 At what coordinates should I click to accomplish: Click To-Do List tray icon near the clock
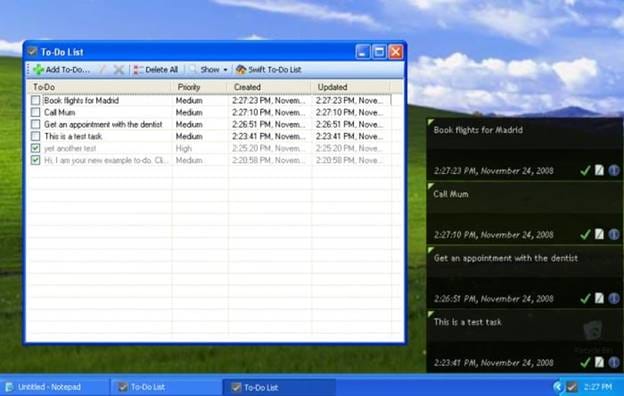point(571,386)
